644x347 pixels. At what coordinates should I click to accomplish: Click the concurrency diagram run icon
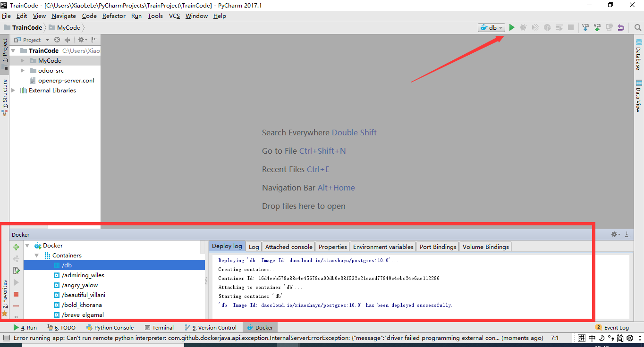pyautogui.click(x=559, y=27)
